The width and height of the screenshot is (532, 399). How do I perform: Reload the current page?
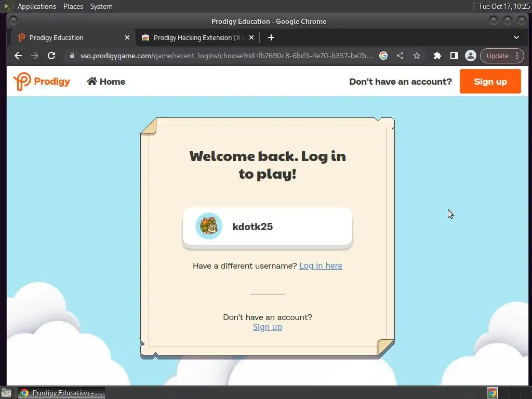tap(51, 56)
